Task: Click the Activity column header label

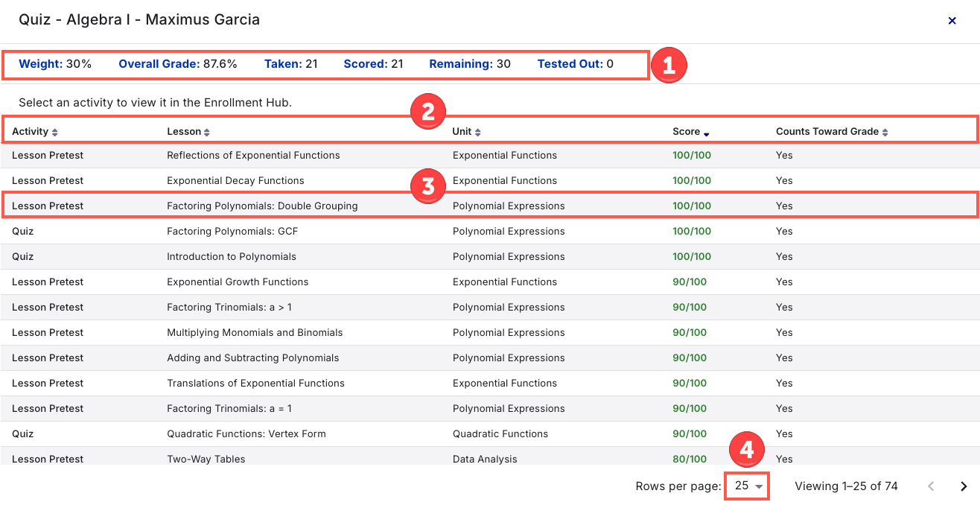Action: tap(30, 132)
